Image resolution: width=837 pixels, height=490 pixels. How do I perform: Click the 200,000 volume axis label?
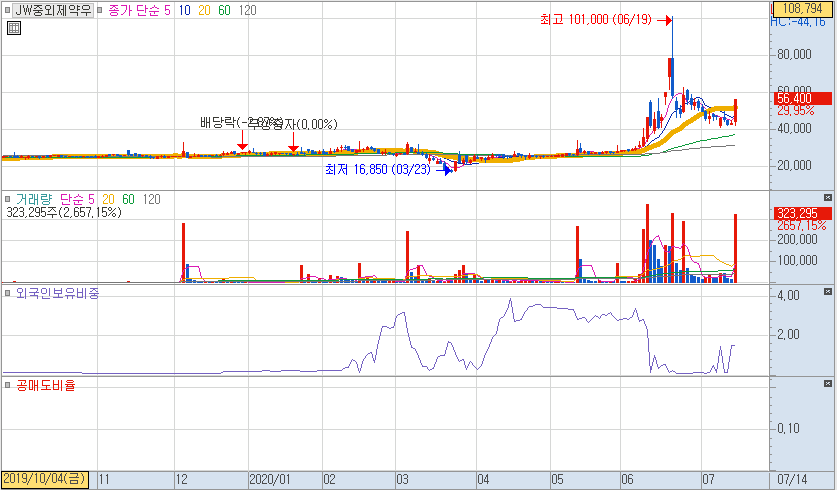(x=797, y=240)
